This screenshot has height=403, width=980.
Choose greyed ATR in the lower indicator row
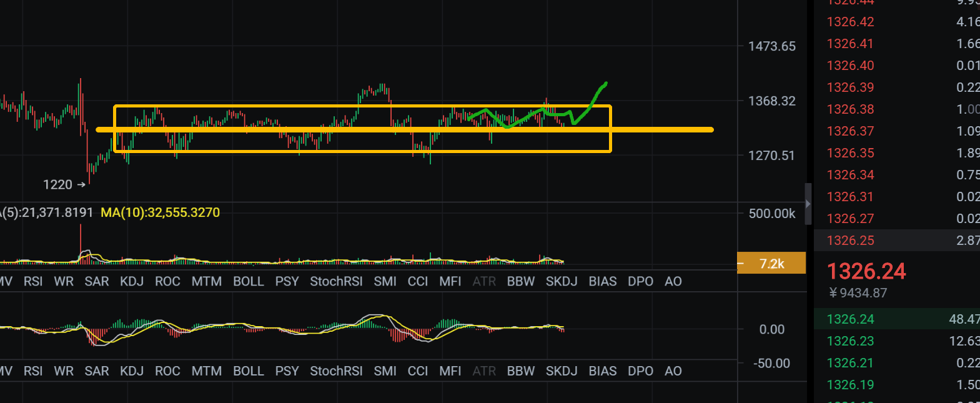pos(484,371)
